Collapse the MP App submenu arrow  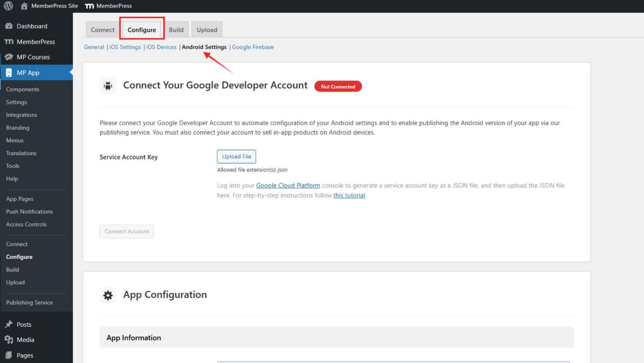tap(71, 73)
